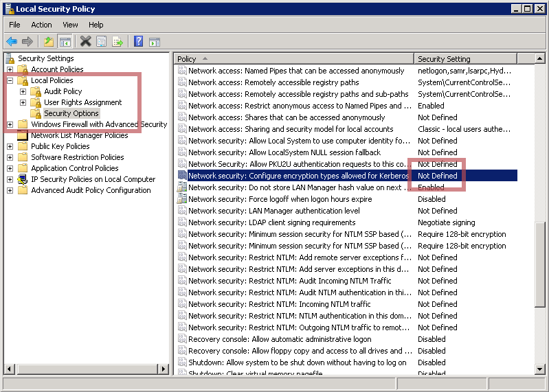The width and height of the screenshot is (549, 392).
Task: Click the Show/Hide Action Pane icon
Action: (x=155, y=42)
